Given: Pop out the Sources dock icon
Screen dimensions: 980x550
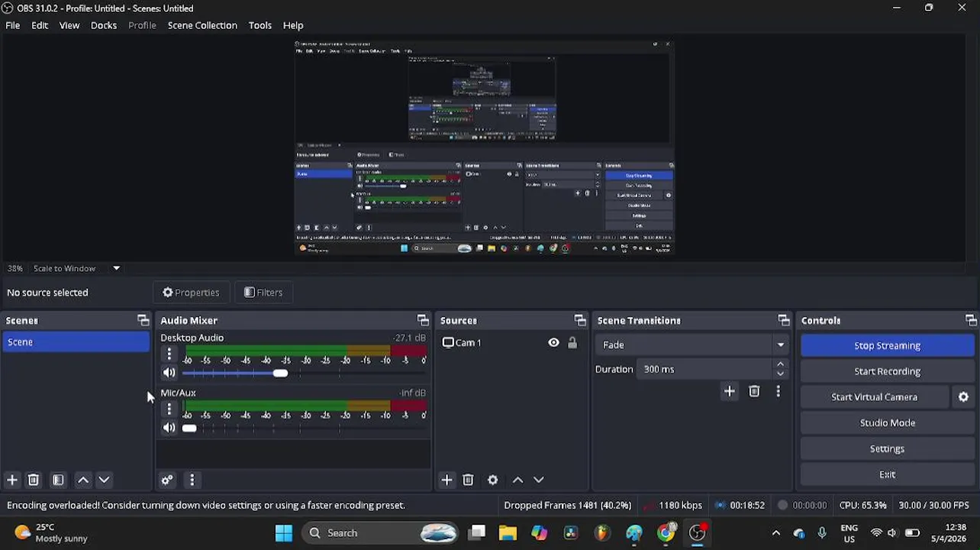Looking at the screenshot, I should [x=580, y=320].
